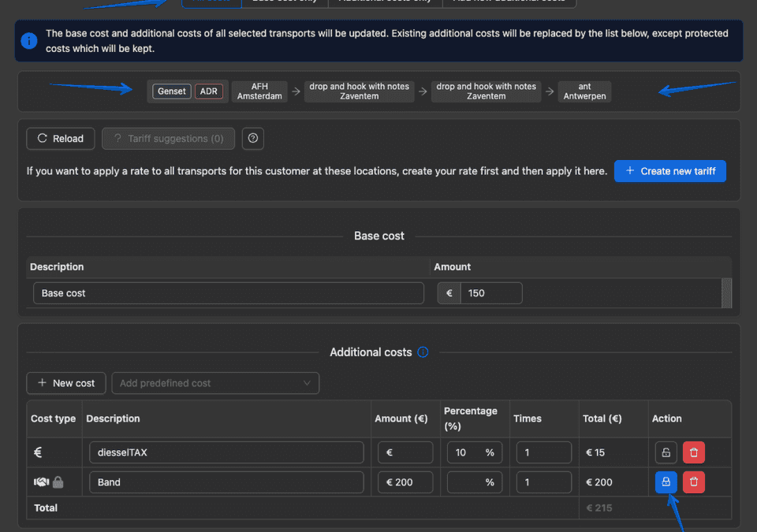The height and width of the screenshot is (532, 757).
Task: Edit the Base cost amount field showing 150
Action: pyautogui.click(x=491, y=293)
